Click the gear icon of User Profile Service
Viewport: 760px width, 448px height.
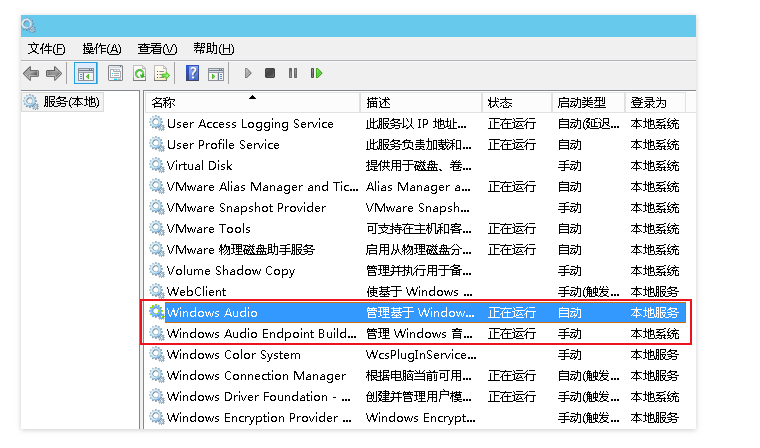pyautogui.click(x=156, y=144)
